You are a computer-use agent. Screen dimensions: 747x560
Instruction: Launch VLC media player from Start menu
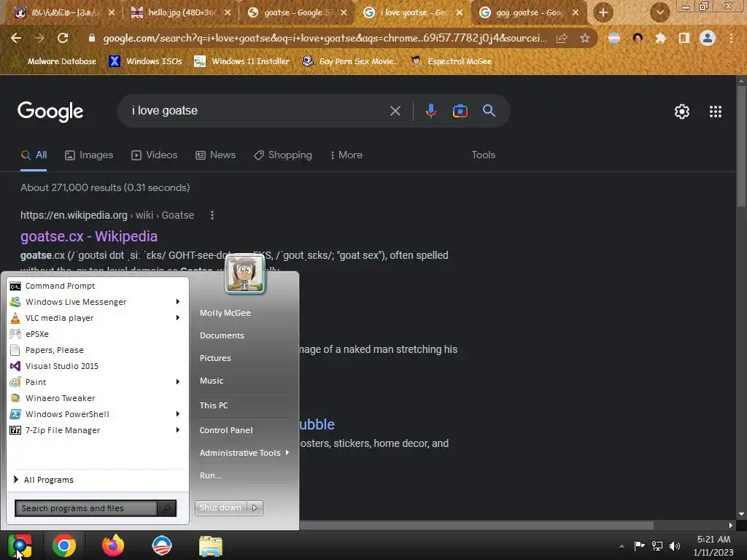[90, 318]
